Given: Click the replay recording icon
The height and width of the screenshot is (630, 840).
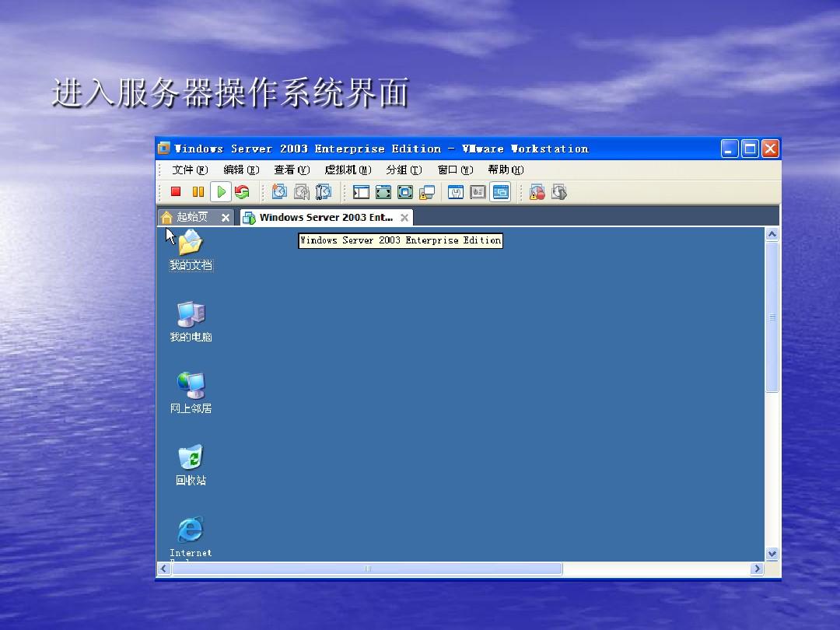Looking at the screenshot, I should (x=559, y=192).
